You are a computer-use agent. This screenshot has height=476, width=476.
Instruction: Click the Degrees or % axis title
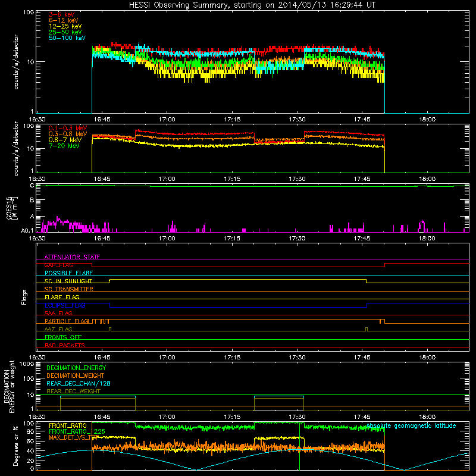point(15,446)
